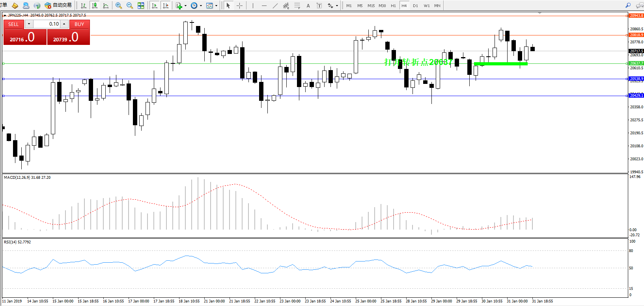Image resolution: width=644 pixels, height=306 pixels.
Task: Select the draw trendline tool
Action: (275, 6)
